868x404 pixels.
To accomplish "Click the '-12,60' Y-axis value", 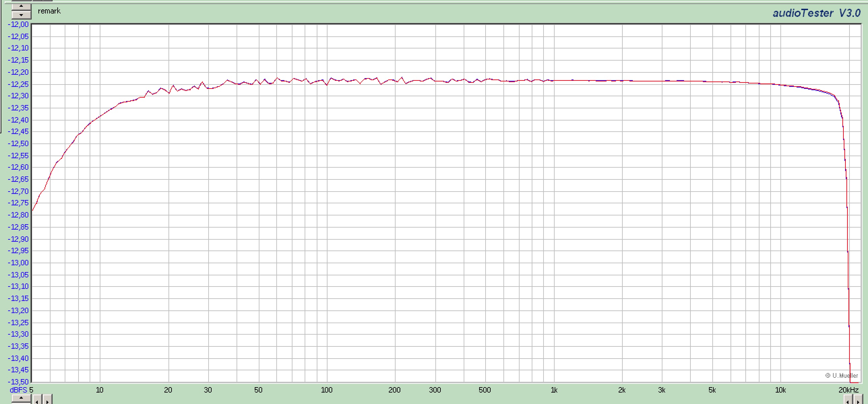I will tap(19, 167).
